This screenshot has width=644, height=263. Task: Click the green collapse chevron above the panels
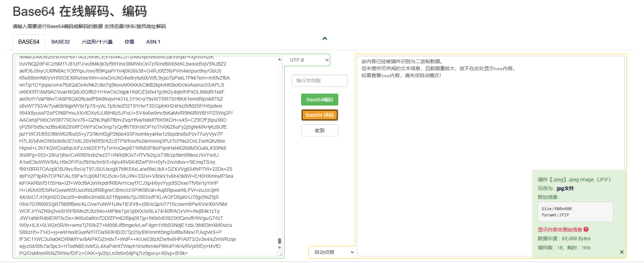coord(325,38)
